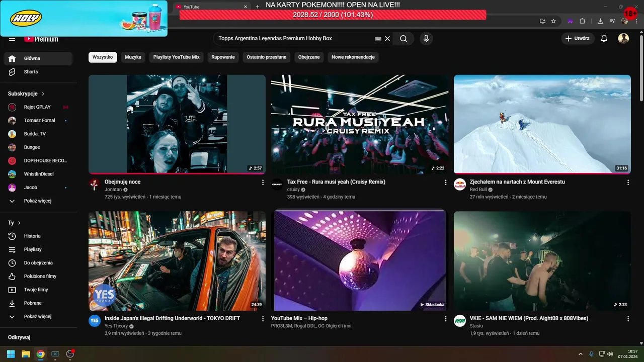Play the Tokyo Drift car thumbnail

[x=177, y=261]
